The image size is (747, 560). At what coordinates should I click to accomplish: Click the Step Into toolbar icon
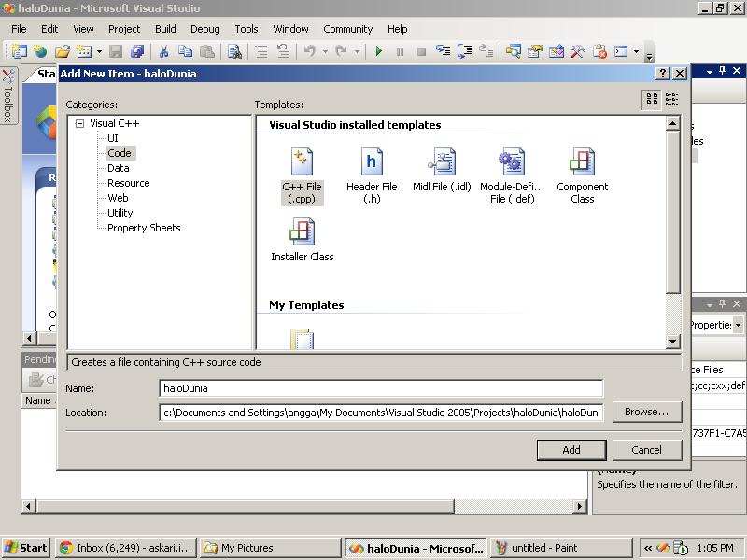[x=443, y=51]
